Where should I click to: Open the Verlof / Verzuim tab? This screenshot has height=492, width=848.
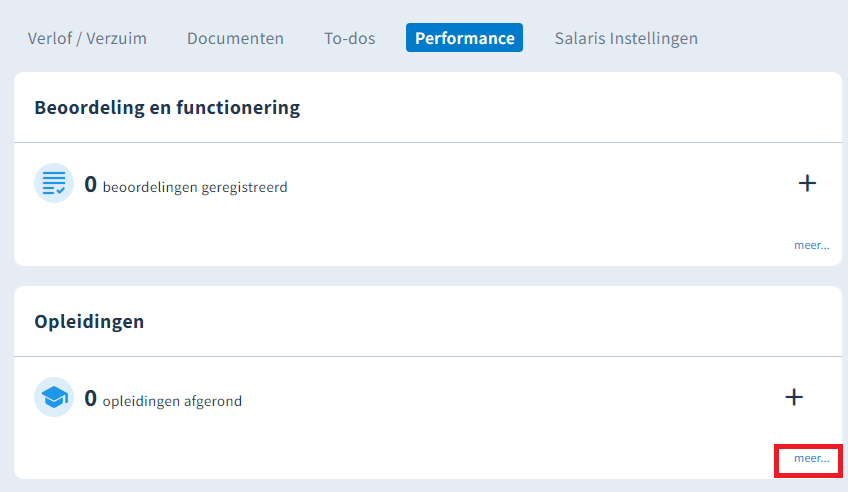tap(87, 38)
